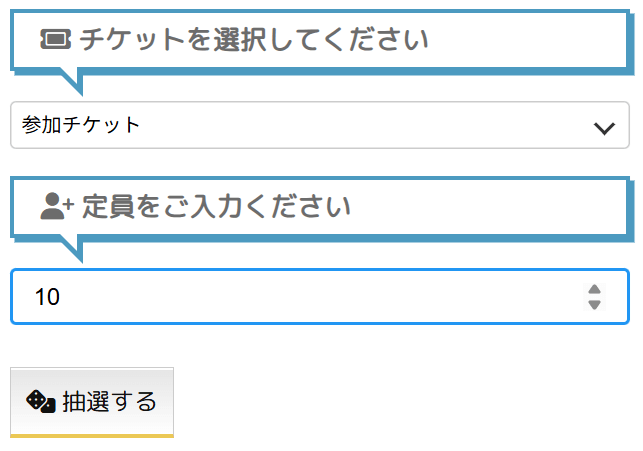Click the blank area inside the capacity field
643x451 pixels.
point(320,296)
